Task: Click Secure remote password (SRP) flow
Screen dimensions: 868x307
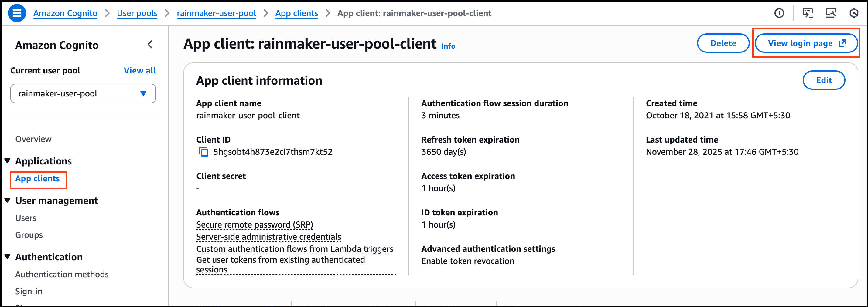Action: tap(255, 224)
